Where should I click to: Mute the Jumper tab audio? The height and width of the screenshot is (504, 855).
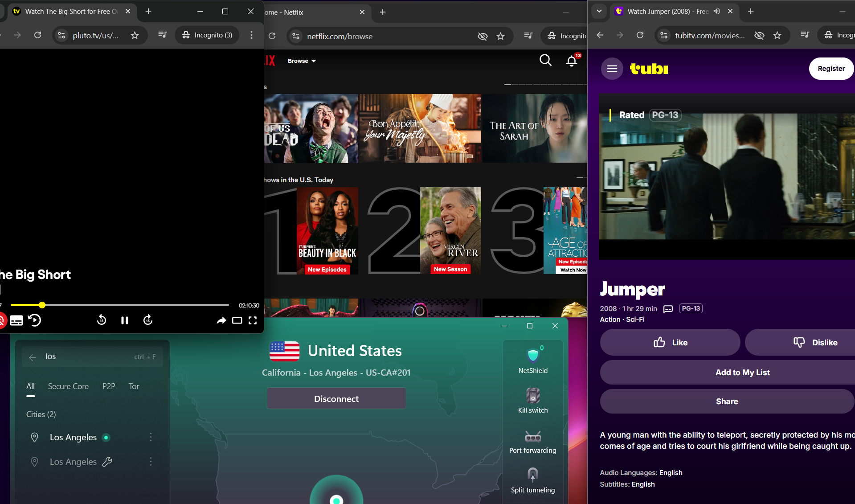(717, 12)
